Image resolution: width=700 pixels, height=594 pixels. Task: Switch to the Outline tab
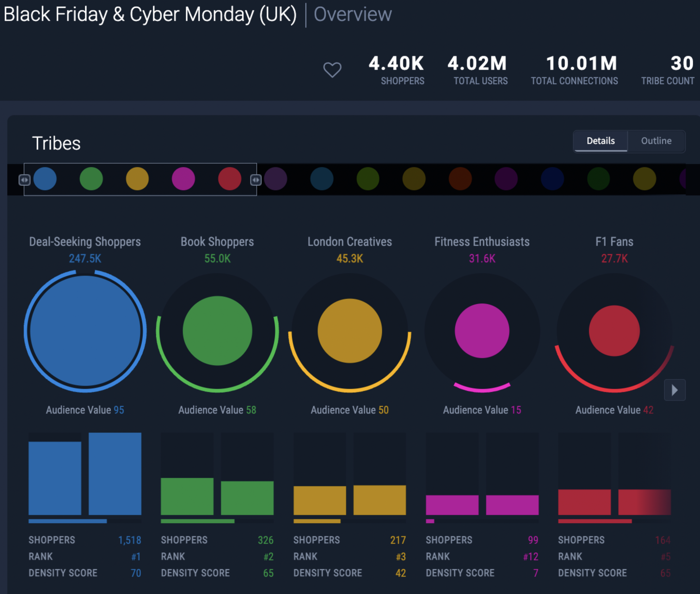pyautogui.click(x=656, y=141)
